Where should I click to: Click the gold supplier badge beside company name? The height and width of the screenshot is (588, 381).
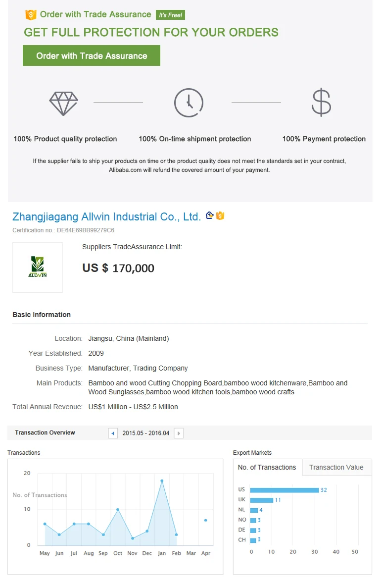(x=210, y=215)
